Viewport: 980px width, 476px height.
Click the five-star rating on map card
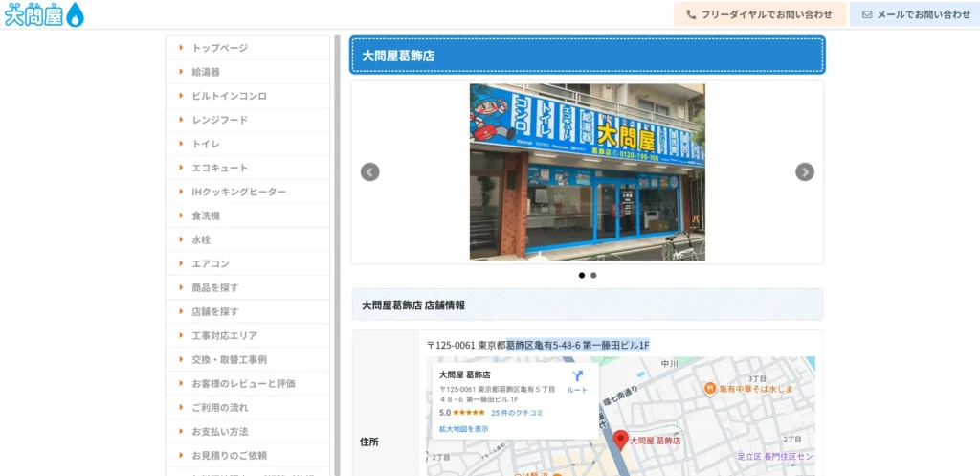[468, 413]
